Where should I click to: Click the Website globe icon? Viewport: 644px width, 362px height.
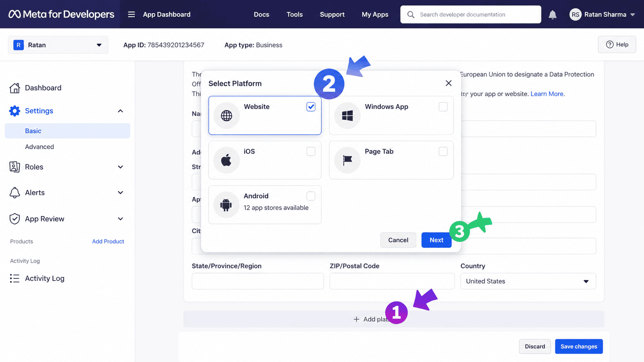(x=226, y=115)
